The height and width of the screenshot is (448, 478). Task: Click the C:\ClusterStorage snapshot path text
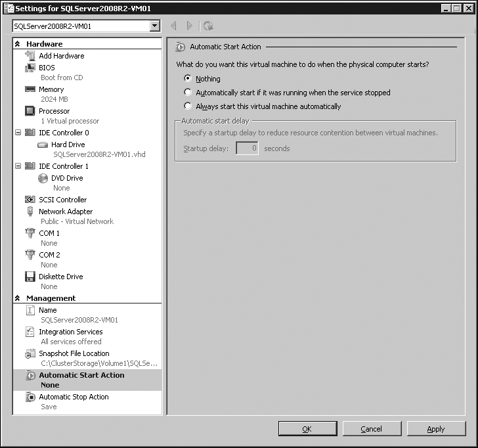(99, 363)
